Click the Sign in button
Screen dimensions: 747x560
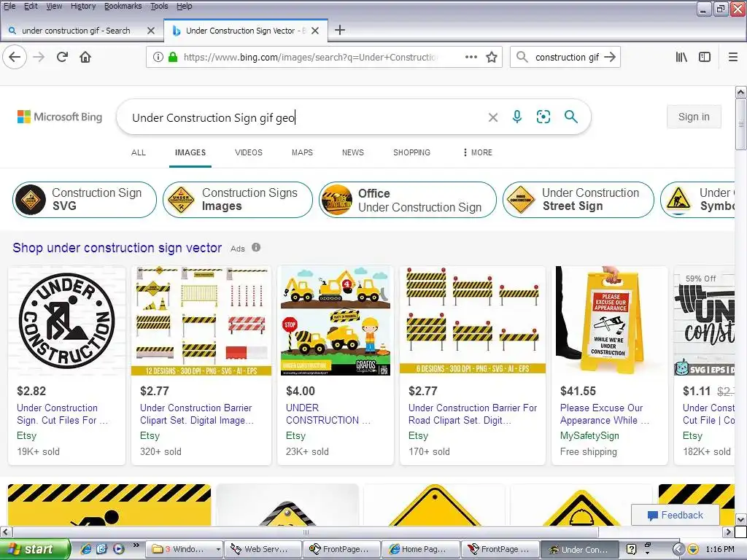coord(694,117)
